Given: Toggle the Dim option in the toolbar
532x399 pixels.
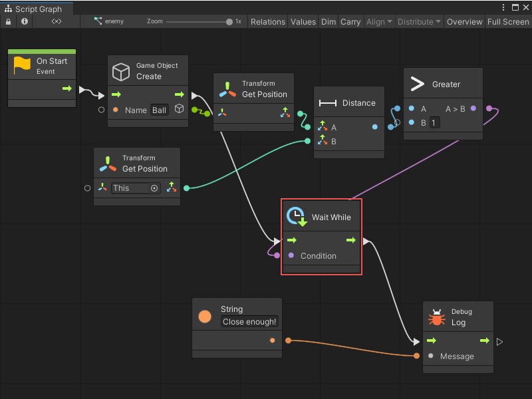Looking at the screenshot, I should tap(329, 21).
